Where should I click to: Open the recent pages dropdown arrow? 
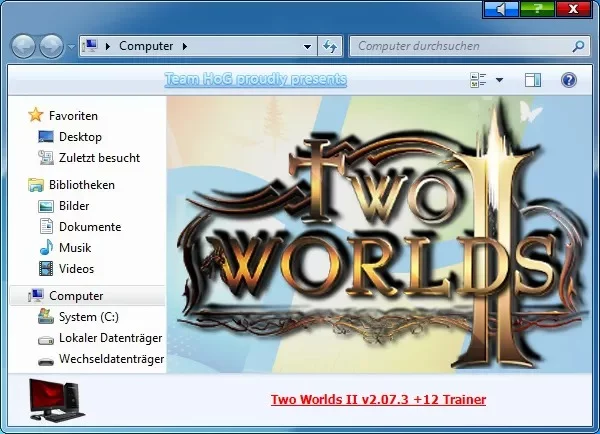point(71,47)
